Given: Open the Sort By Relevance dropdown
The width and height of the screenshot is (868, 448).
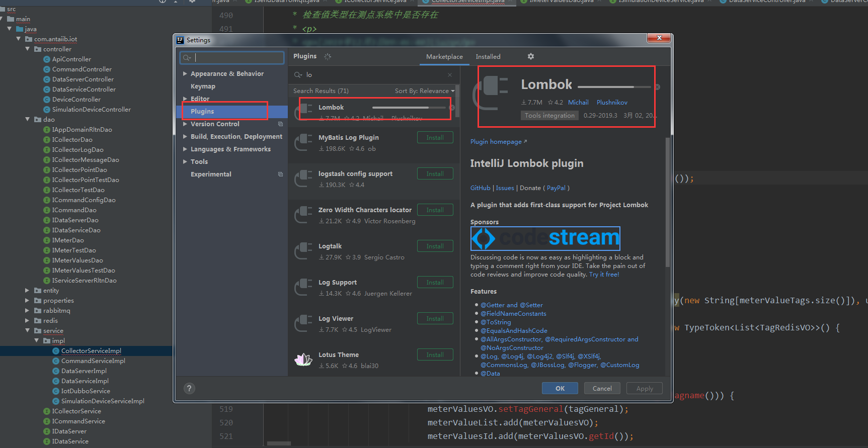Looking at the screenshot, I should (425, 91).
